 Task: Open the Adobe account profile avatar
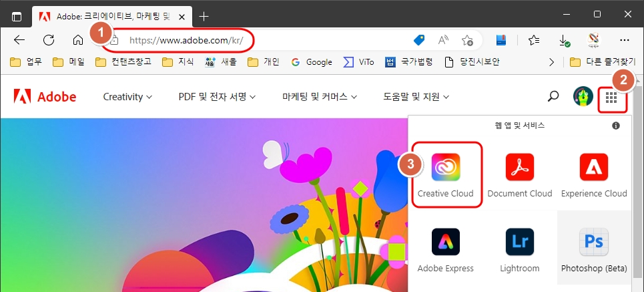(x=583, y=97)
